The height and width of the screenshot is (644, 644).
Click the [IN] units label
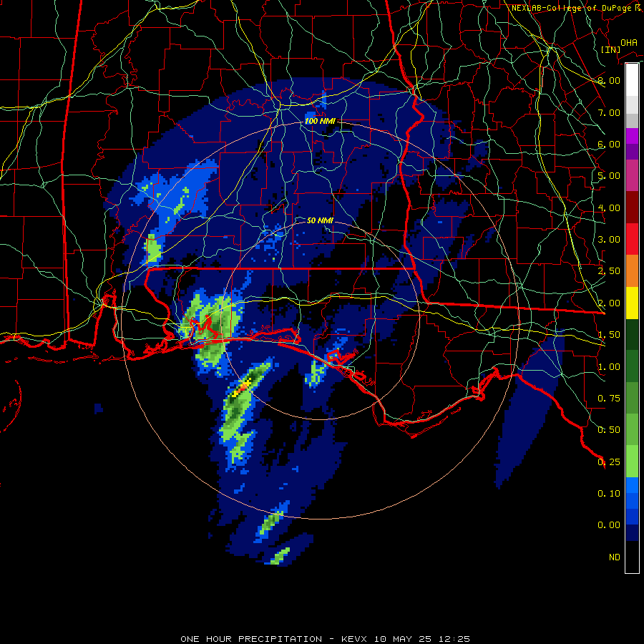click(x=611, y=49)
